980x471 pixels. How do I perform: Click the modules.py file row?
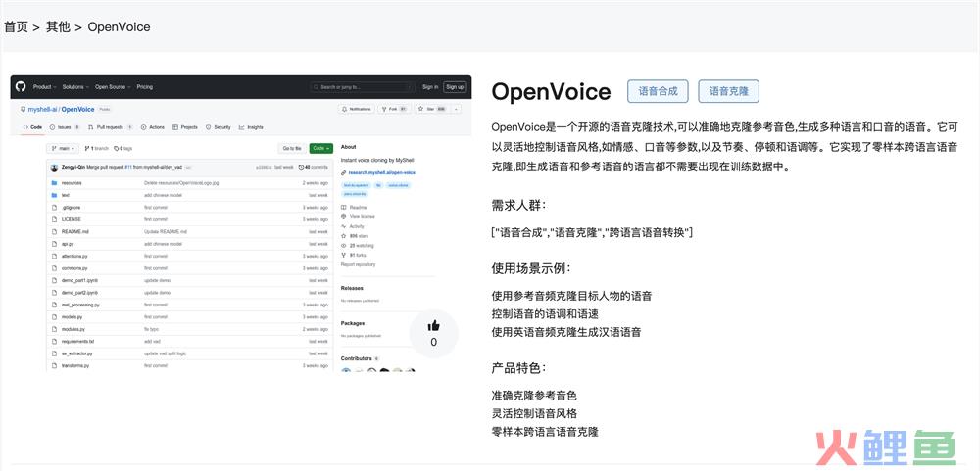(x=189, y=329)
